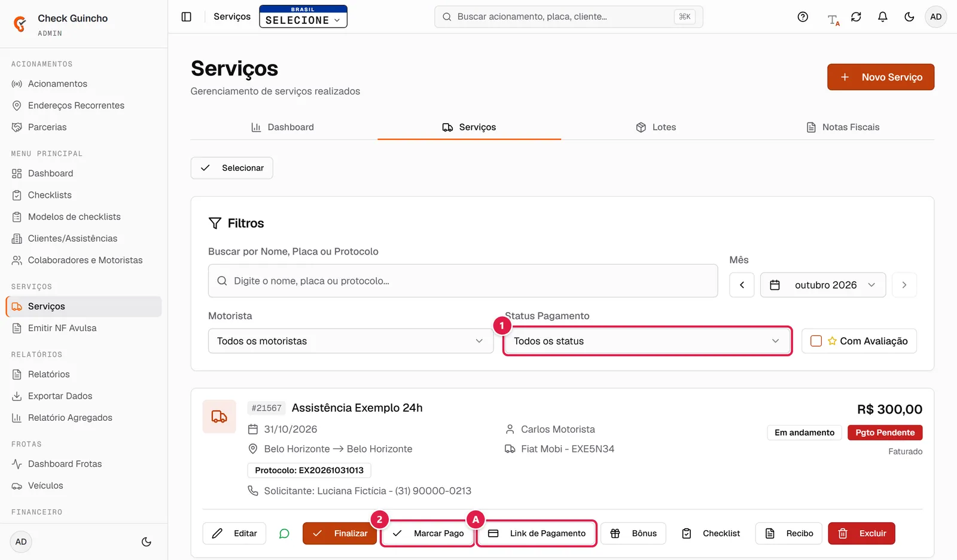Image resolution: width=957 pixels, height=560 pixels.
Task: Click the Pgto Pendente red badge
Action: point(885,433)
